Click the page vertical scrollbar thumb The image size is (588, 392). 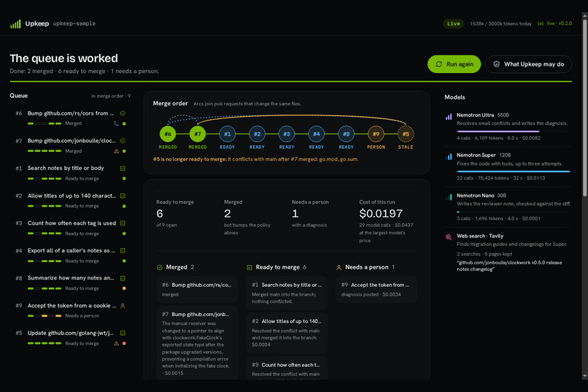[584, 107]
